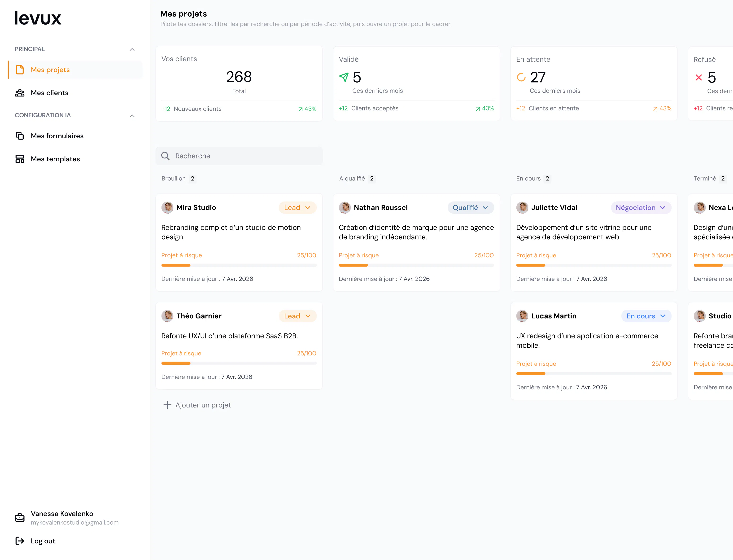The image size is (733, 560).
Task: Click Log out
Action: (x=35, y=541)
